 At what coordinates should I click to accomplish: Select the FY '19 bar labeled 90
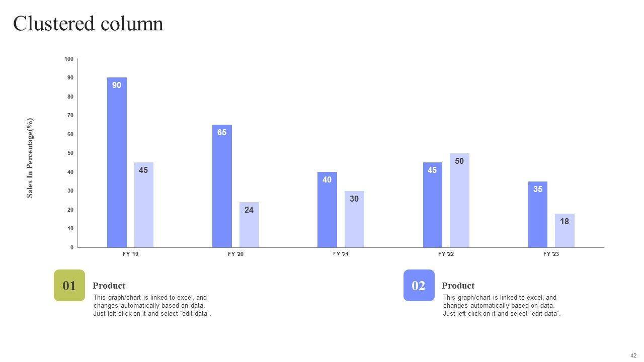117,162
